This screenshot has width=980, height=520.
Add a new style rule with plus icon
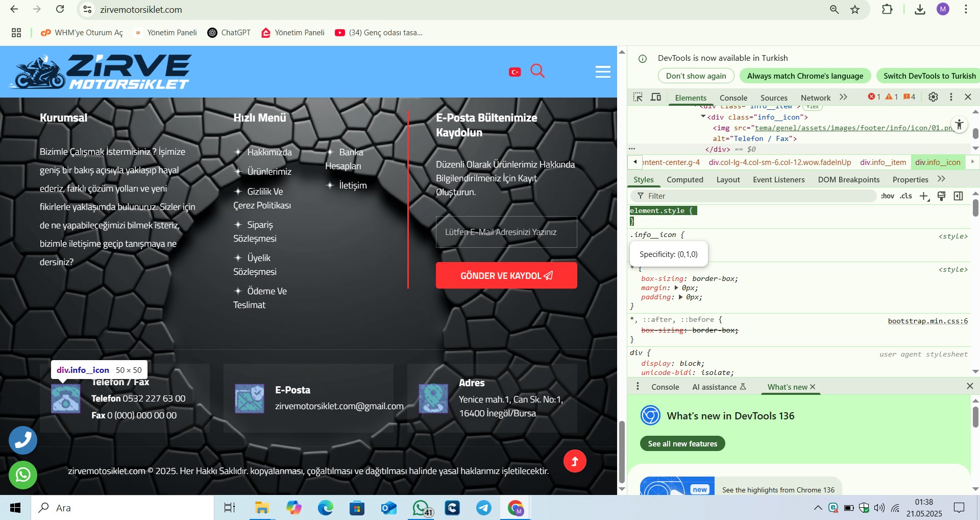click(x=924, y=196)
